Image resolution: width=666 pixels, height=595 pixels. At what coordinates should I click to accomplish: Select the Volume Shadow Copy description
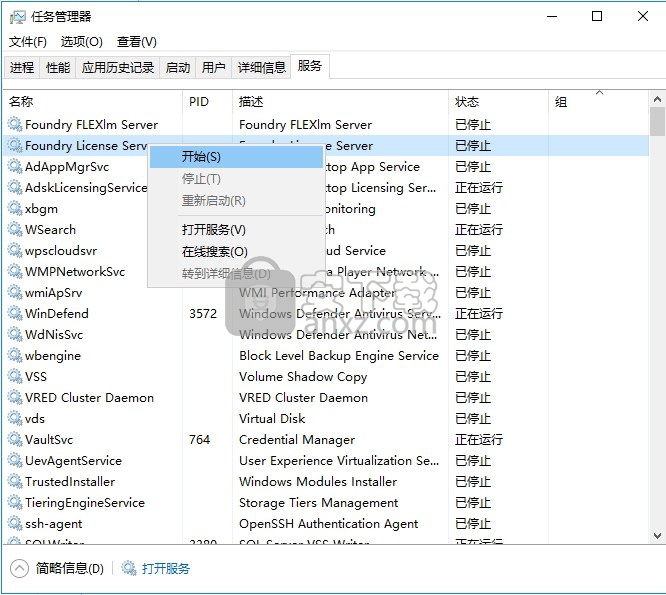click(303, 377)
